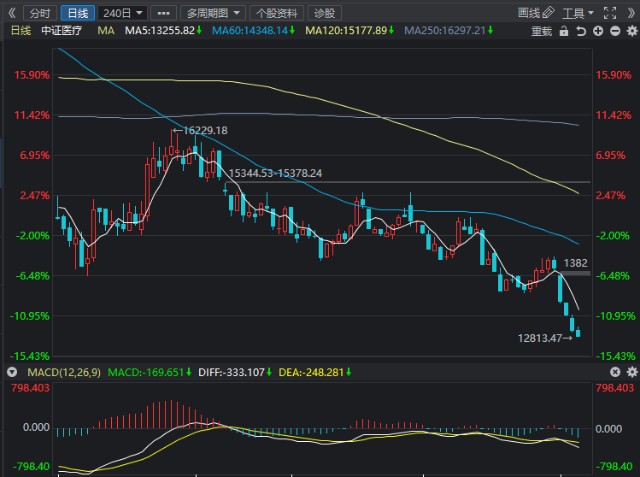This screenshot has width=640, height=477.
Task: Click the left double-chevron collapse icon
Action: [11, 13]
